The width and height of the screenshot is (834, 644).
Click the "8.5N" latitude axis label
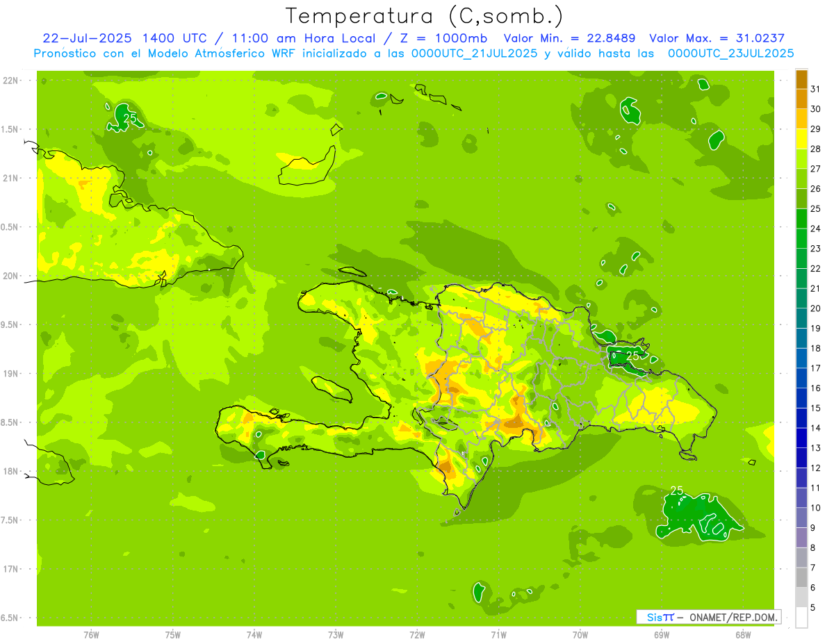(x=10, y=422)
